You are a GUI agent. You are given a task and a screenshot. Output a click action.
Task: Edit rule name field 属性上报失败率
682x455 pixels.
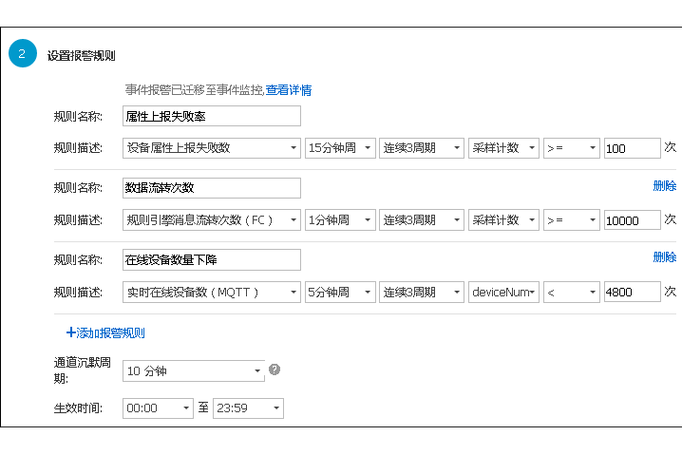tap(211, 116)
